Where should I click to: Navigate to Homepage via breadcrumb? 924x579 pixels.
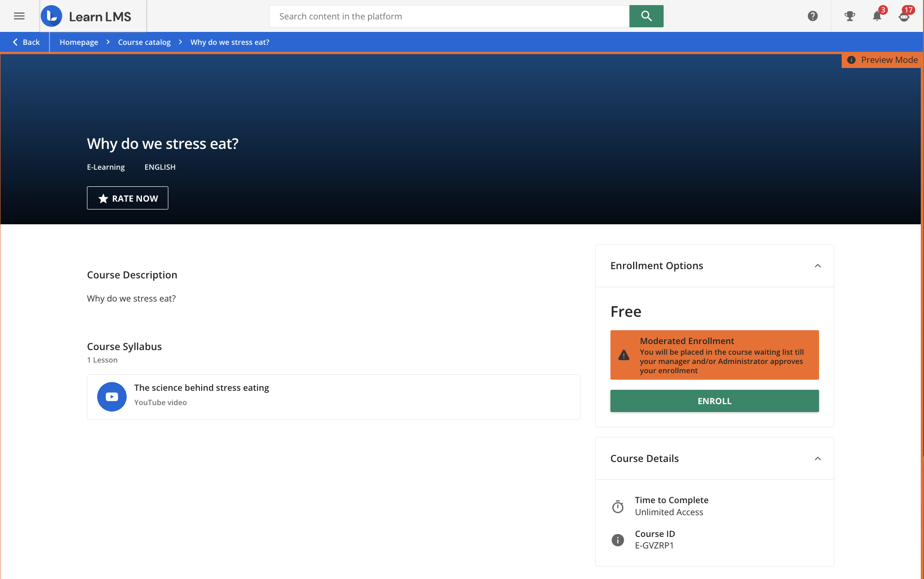tap(79, 42)
